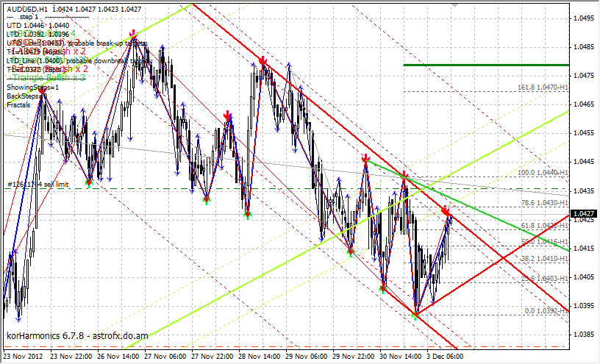The image size is (600, 364).
Task: Click the 23.6 Fibonacci level label
Action: [x=545, y=279]
